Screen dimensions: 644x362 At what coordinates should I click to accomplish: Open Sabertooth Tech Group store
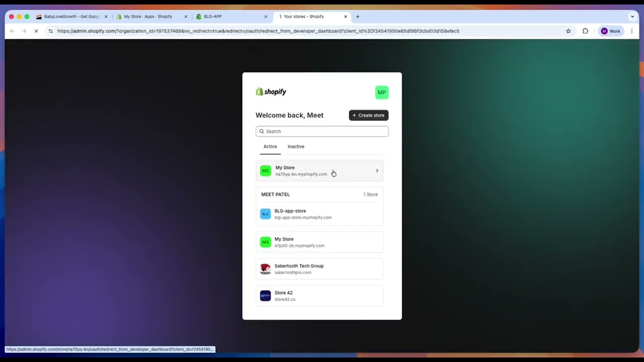click(x=319, y=269)
